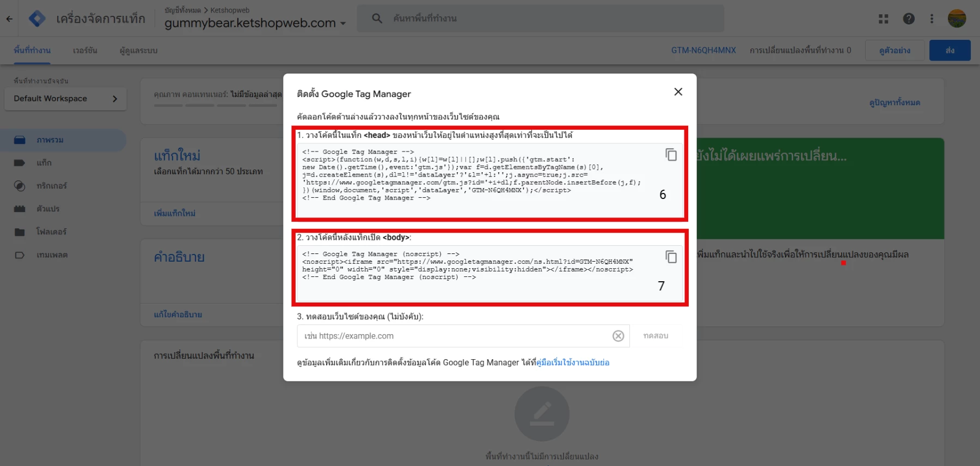Copy the head code snippet
980x466 pixels.
671,155
